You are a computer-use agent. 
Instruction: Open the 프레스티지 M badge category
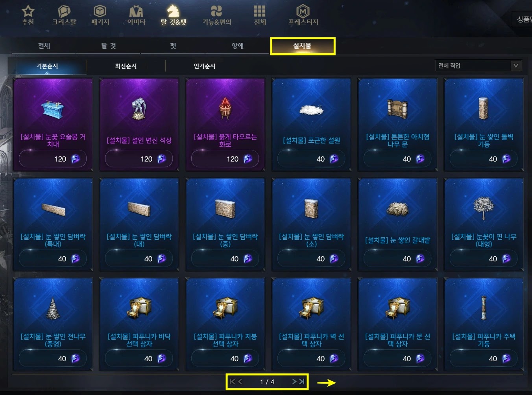pyautogui.click(x=303, y=15)
